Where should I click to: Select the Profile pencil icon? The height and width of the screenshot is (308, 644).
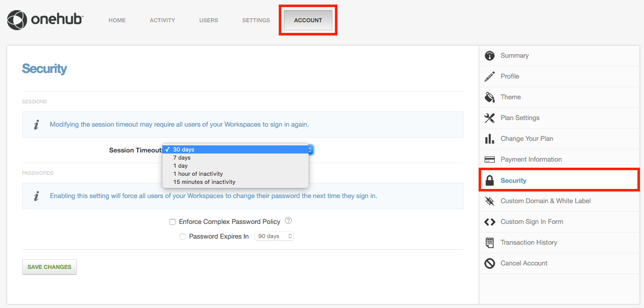(490, 76)
